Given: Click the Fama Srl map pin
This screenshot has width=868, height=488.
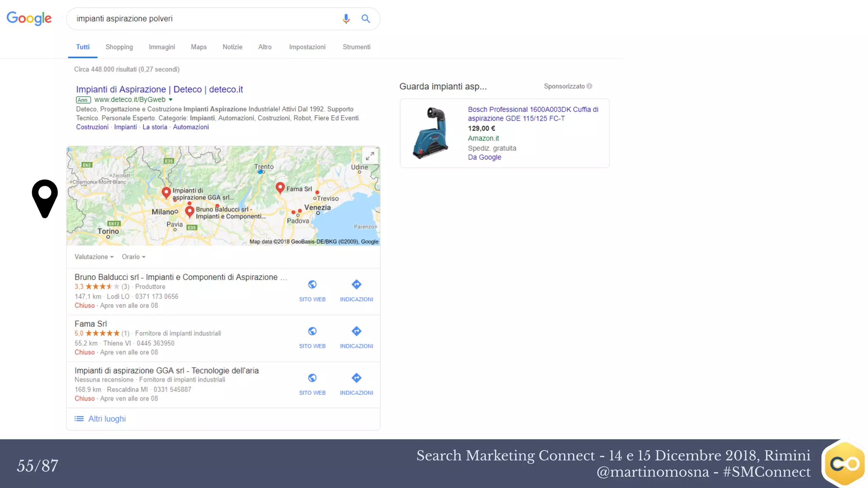Looking at the screenshot, I should tap(280, 188).
